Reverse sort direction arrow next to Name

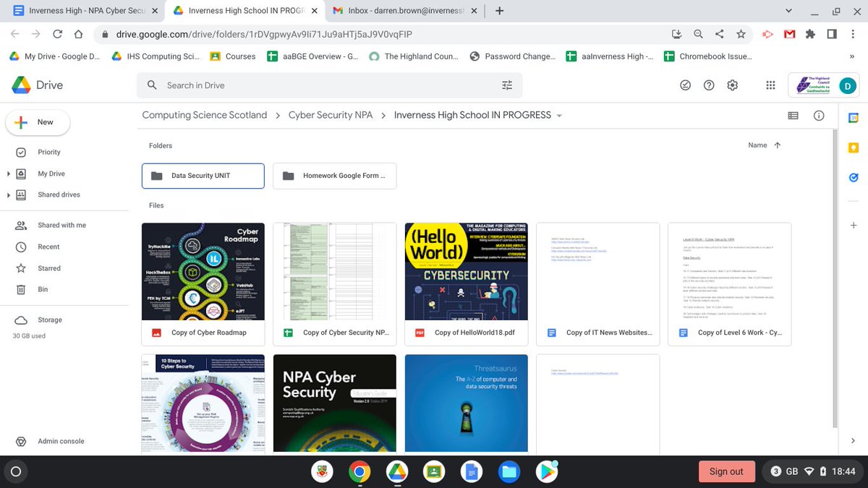tap(778, 145)
